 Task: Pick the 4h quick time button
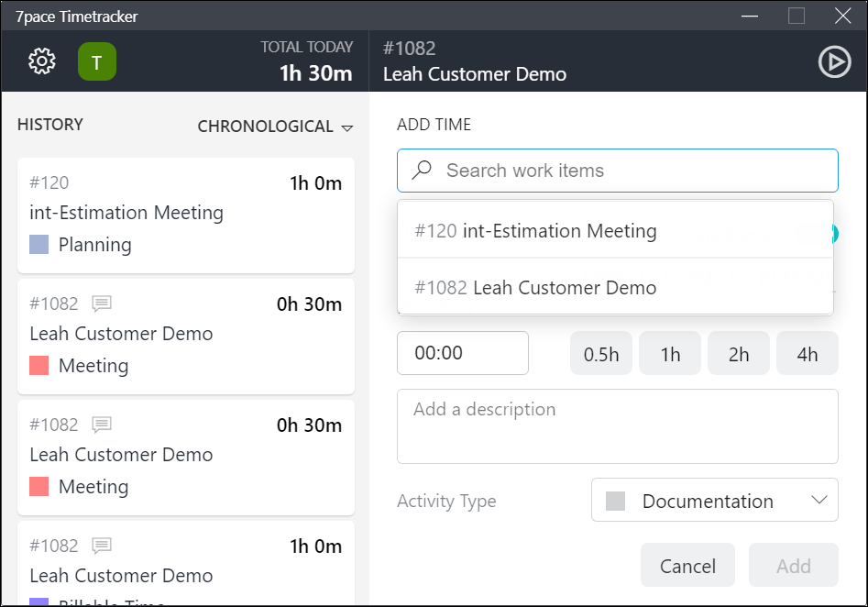click(808, 353)
